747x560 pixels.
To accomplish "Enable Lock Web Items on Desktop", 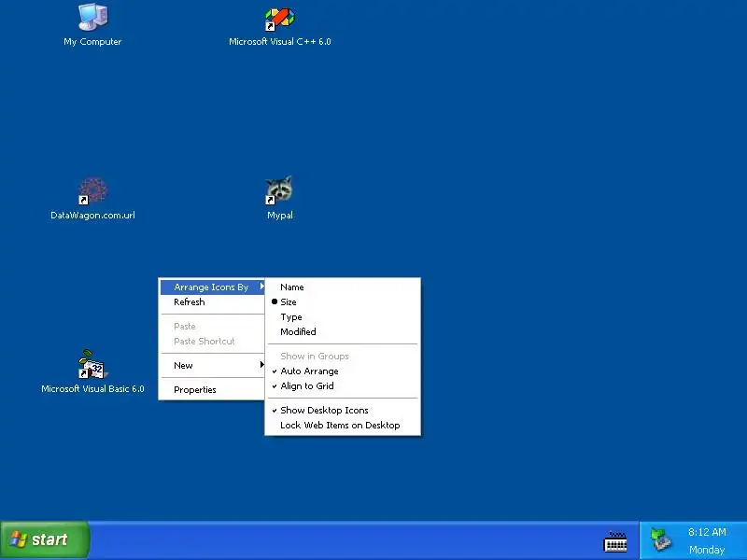I will [x=343, y=426].
